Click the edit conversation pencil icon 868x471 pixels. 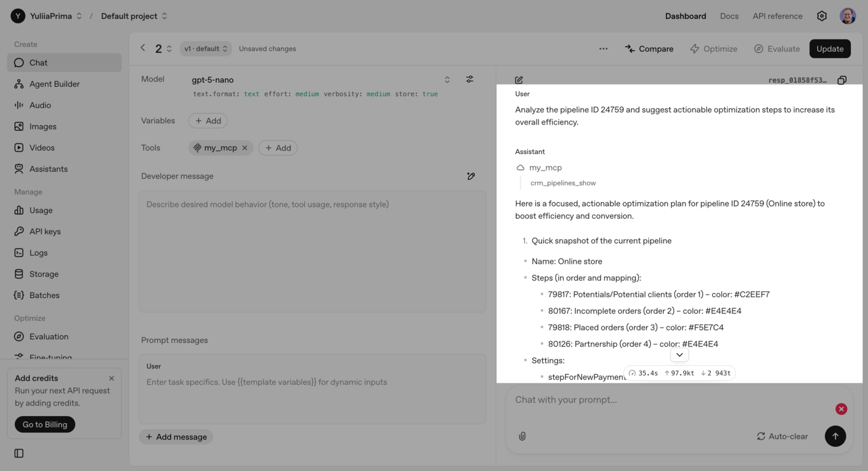coord(519,80)
